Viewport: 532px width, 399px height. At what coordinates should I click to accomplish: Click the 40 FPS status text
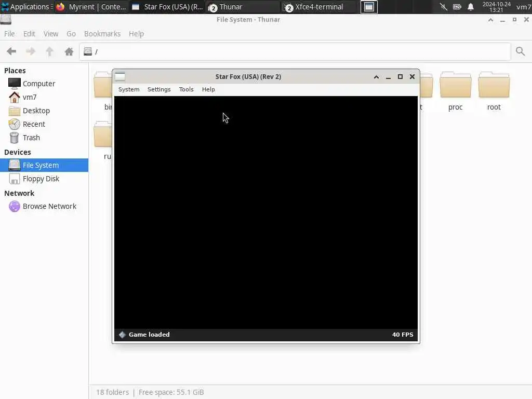403,335
